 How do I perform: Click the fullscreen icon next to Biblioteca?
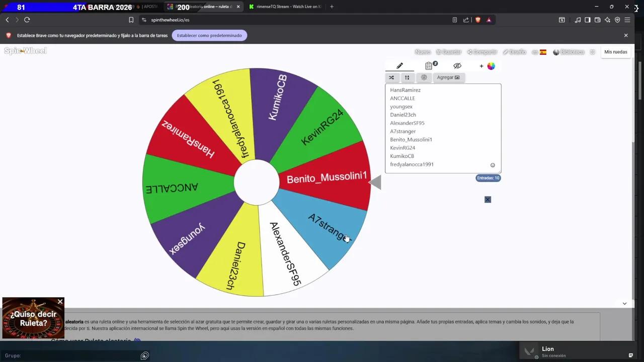point(593,52)
